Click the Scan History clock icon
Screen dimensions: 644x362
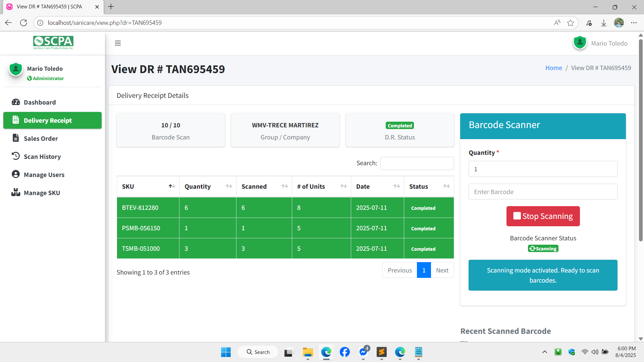(x=16, y=156)
